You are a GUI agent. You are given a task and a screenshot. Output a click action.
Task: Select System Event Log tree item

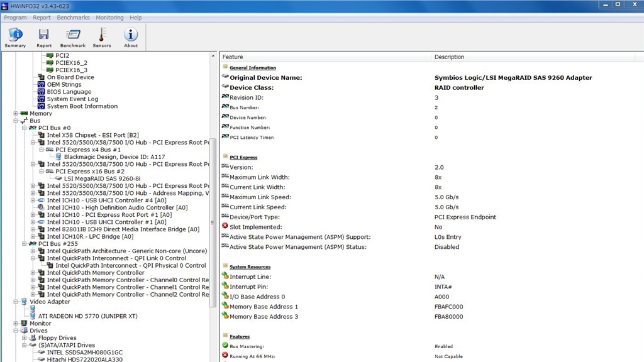tap(72, 99)
